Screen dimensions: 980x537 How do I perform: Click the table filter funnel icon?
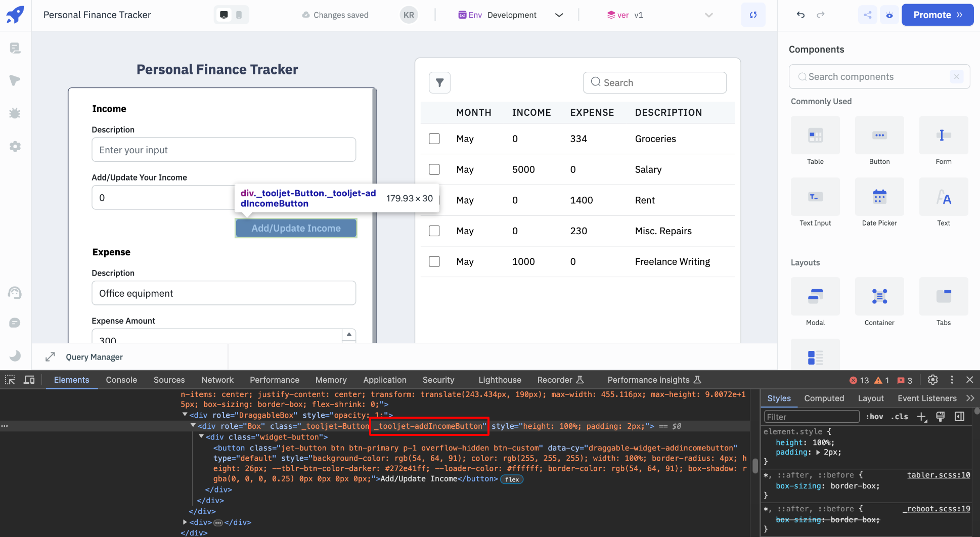pos(439,82)
